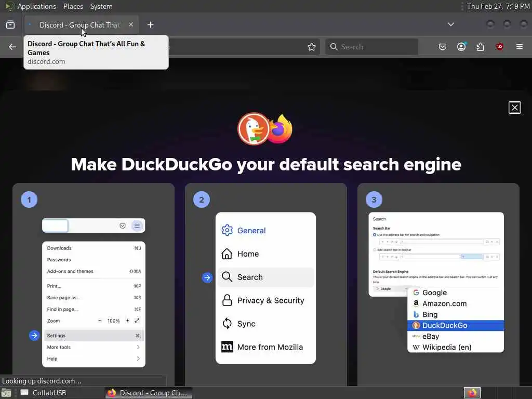
Task: Click the Applications menu logo icon
Action: click(x=9, y=6)
